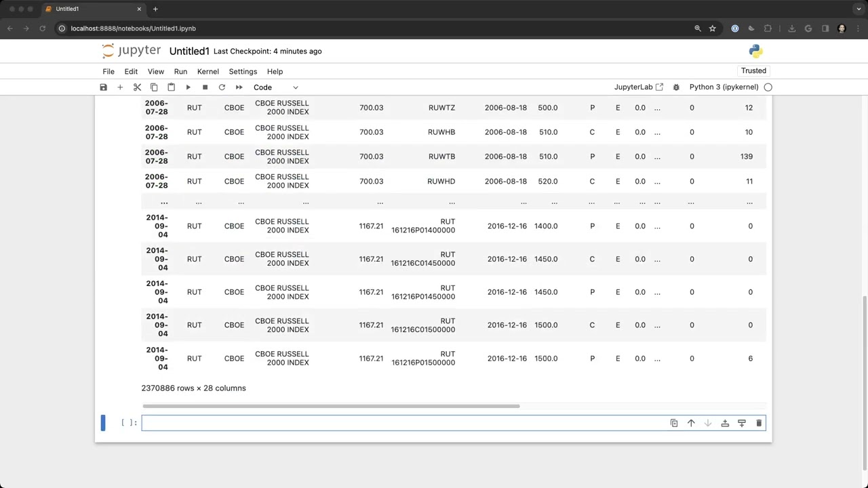Viewport: 868px width, 488px height.
Task: Move cell up with the arrow icon
Action: [x=691, y=423]
